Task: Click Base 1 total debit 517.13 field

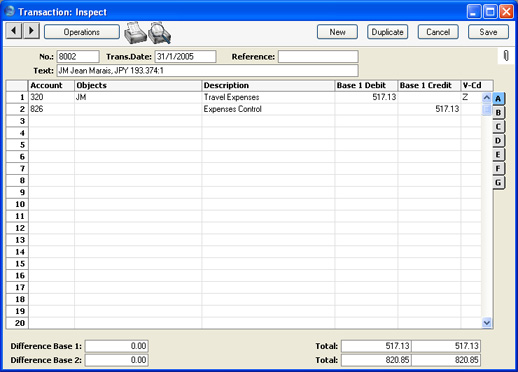Action: pyautogui.click(x=376, y=346)
